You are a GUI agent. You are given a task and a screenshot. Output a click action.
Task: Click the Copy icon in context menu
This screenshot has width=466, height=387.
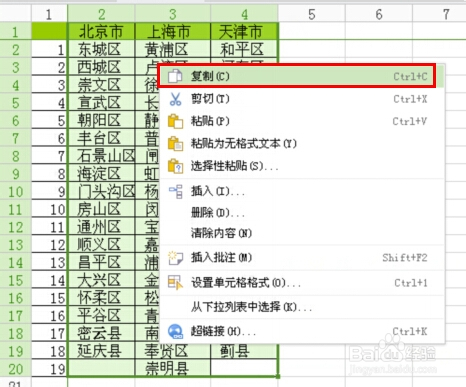pos(175,76)
